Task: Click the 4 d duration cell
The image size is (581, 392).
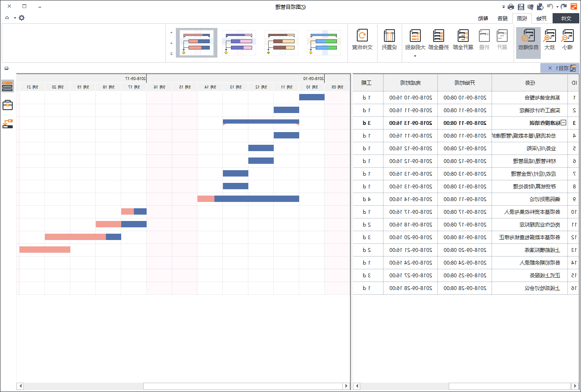Action: coord(368,199)
